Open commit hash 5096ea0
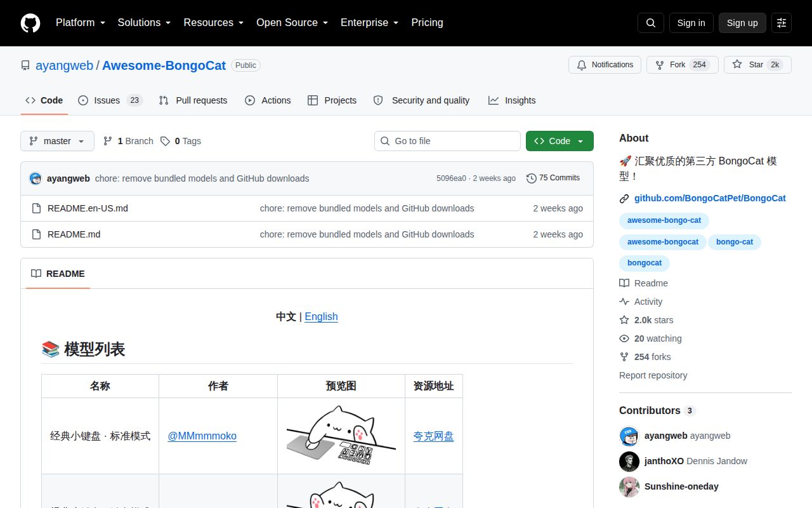This screenshot has height=508, width=812. point(451,178)
